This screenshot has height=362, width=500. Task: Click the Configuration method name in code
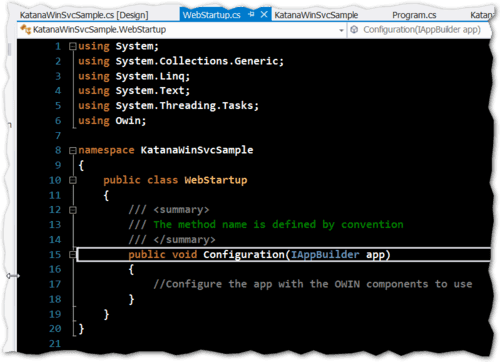point(244,255)
